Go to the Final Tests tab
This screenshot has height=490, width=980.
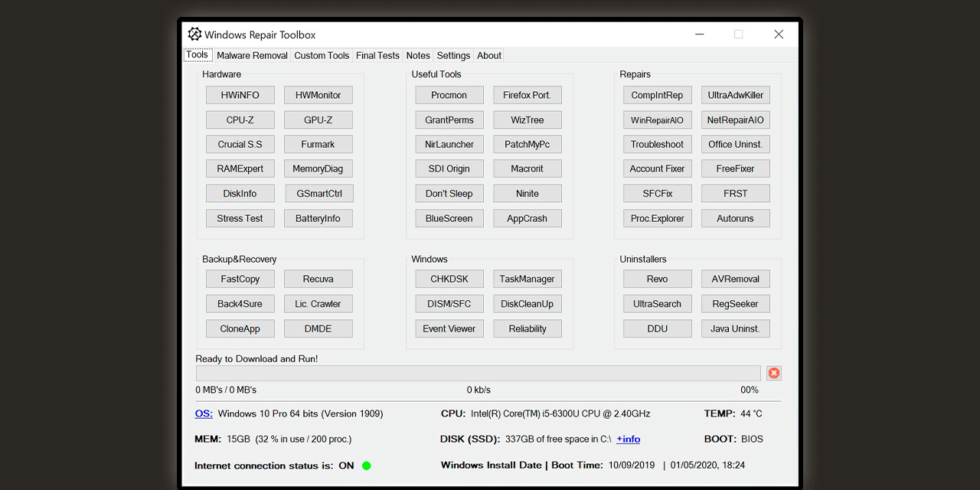pos(377,55)
